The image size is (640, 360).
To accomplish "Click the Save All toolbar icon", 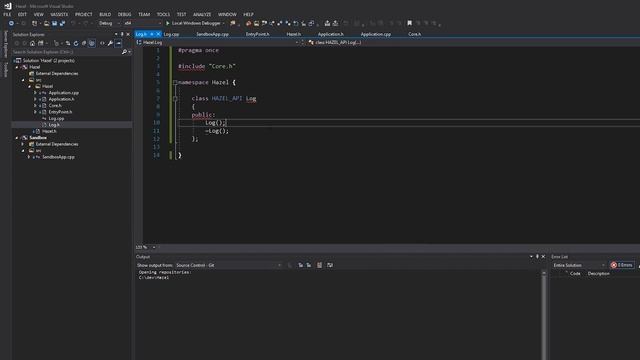I will [62, 24].
